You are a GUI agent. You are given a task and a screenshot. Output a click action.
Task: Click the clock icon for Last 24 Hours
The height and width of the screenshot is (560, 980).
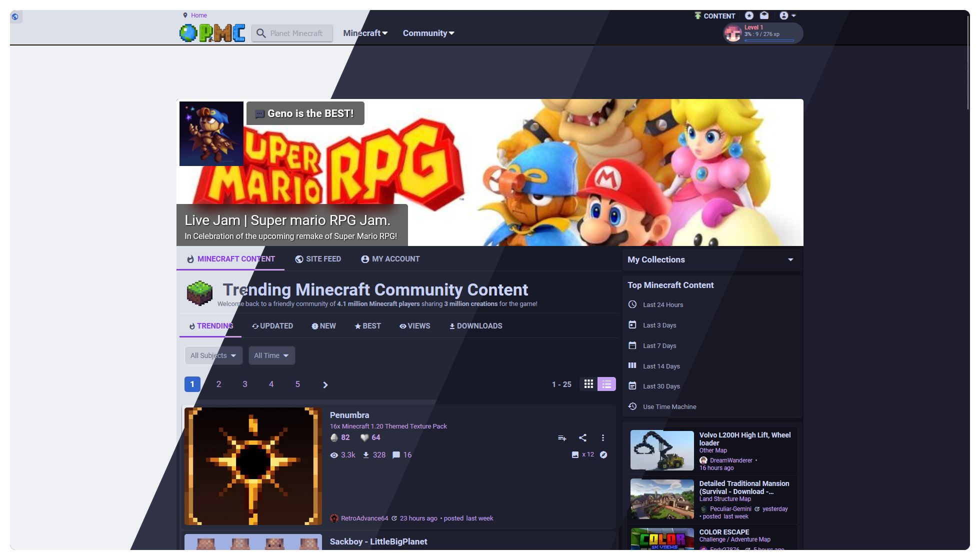[632, 304]
